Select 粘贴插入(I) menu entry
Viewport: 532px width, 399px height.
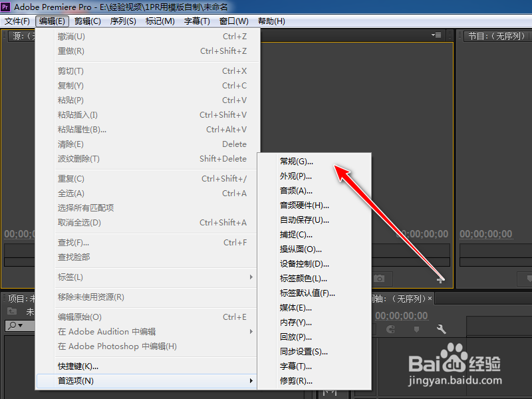146,115
